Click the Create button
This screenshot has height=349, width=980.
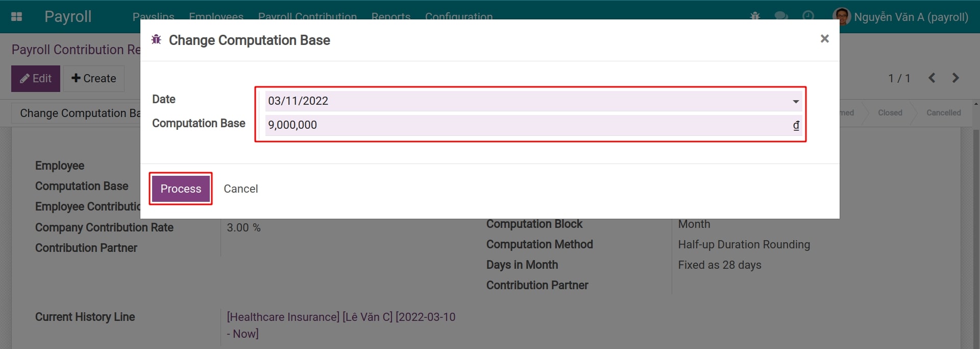point(94,79)
